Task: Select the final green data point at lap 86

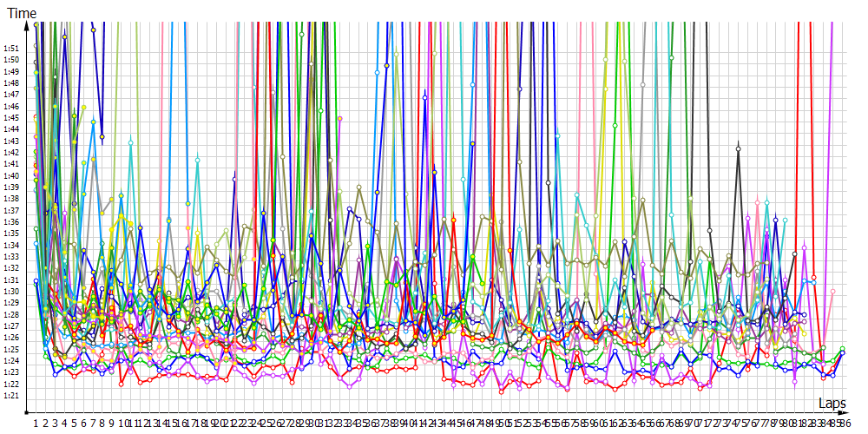Action: [842, 349]
